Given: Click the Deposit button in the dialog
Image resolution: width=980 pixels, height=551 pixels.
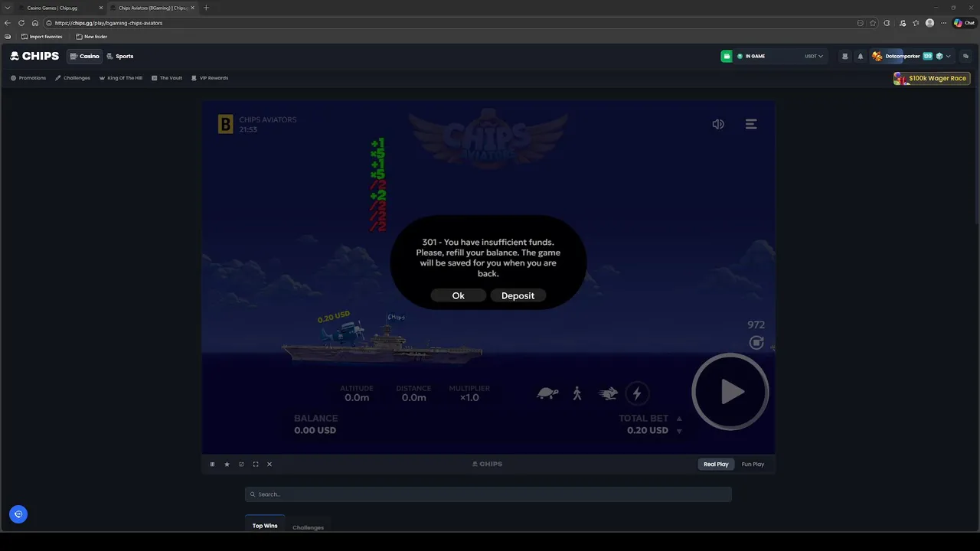Looking at the screenshot, I should [518, 295].
